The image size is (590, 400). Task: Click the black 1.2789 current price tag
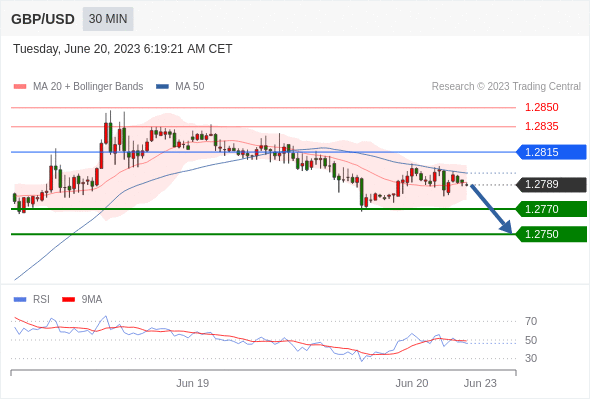(551, 184)
